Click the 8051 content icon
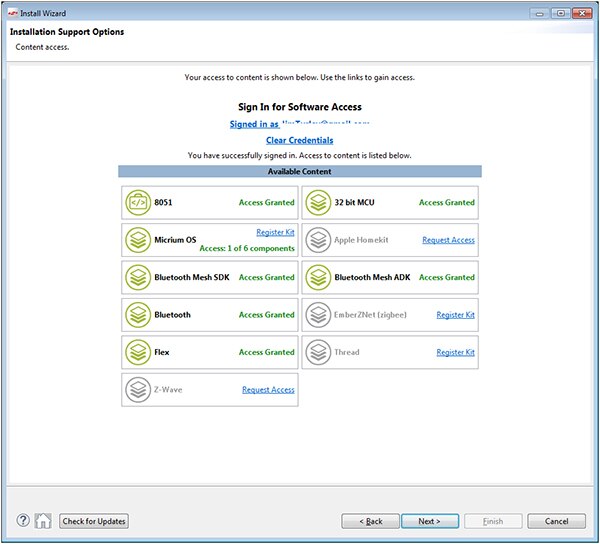Viewport: 600px width, 544px height. click(138, 203)
